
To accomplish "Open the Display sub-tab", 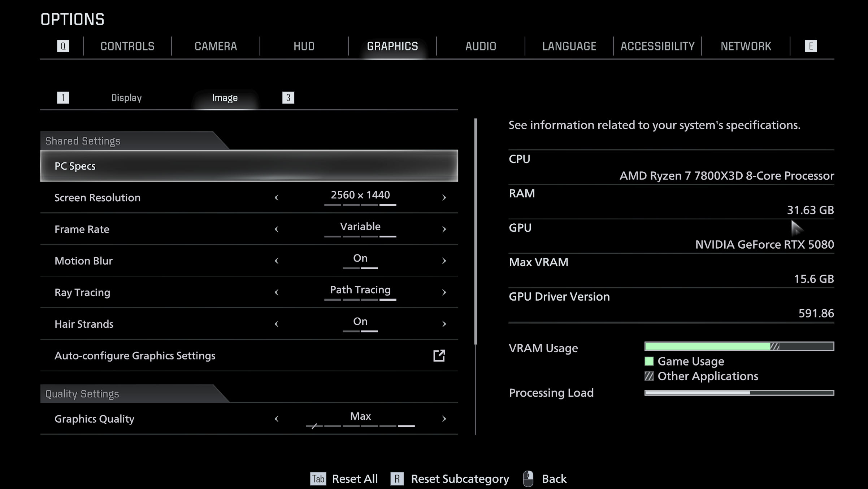I will coord(126,98).
